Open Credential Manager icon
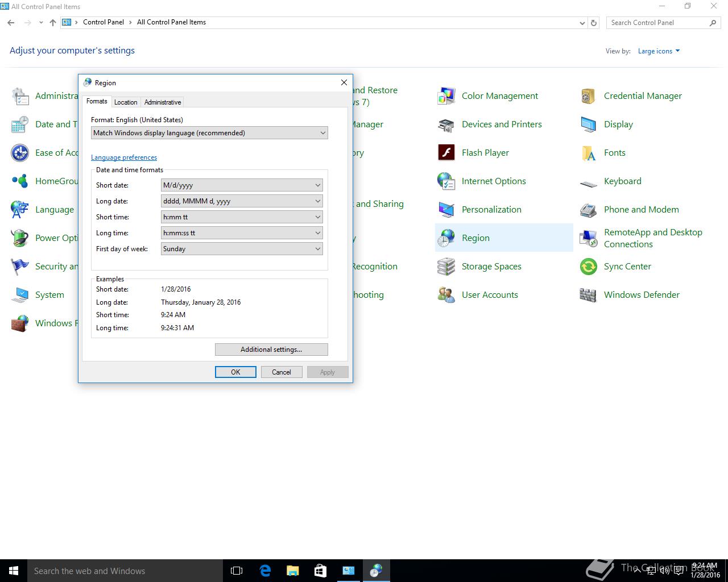 click(588, 96)
